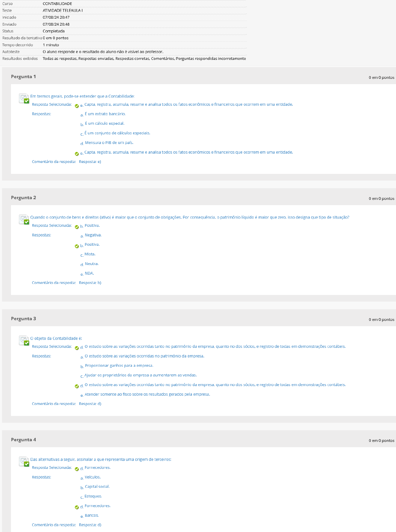Click green check in Pergunta 4 Resposta Selecionada row
396x532 pixels.
(x=77, y=469)
